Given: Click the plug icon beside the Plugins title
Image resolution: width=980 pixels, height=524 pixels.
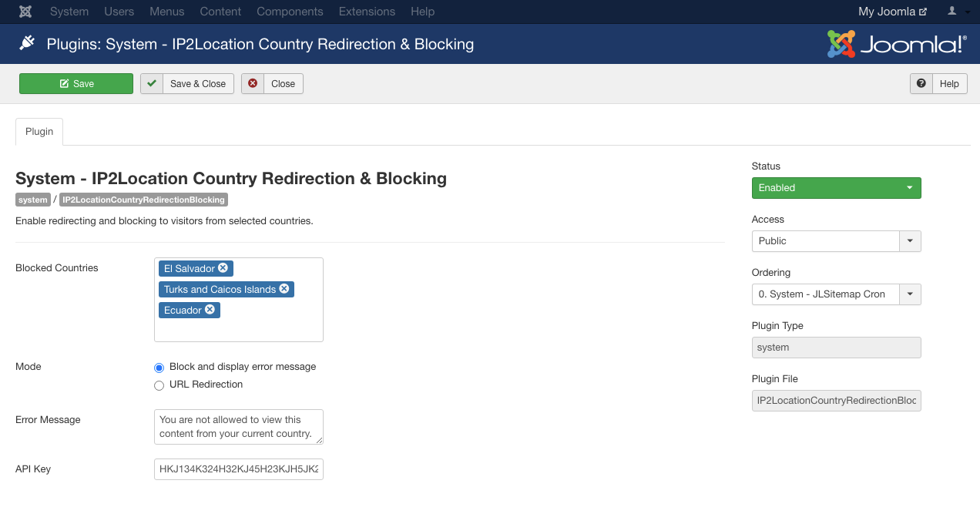Looking at the screenshot, I should tap(28, 43).
